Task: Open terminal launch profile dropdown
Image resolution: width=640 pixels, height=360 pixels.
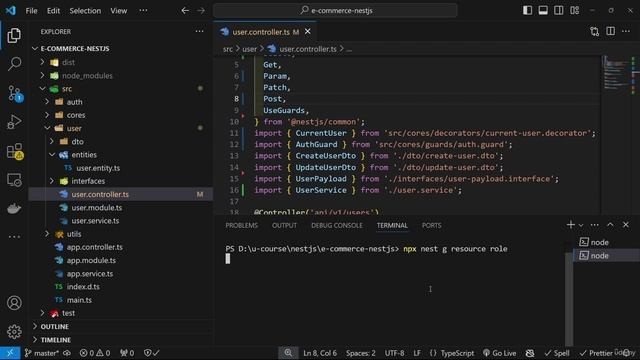Action: pos(581,225)
